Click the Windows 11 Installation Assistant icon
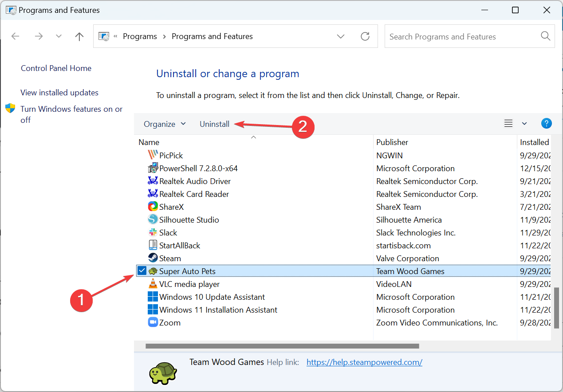The image size is (563, 392). click(153, 310)
